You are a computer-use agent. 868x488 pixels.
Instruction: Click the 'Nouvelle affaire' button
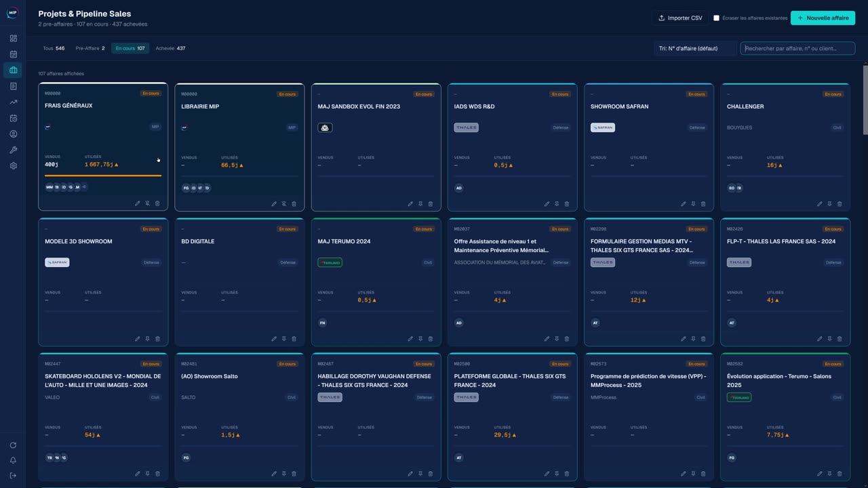[823, 18]
